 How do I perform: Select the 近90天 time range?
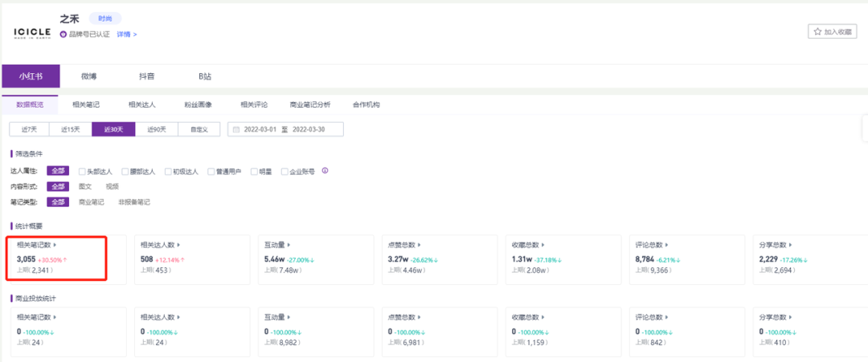(x=156, y=129)
